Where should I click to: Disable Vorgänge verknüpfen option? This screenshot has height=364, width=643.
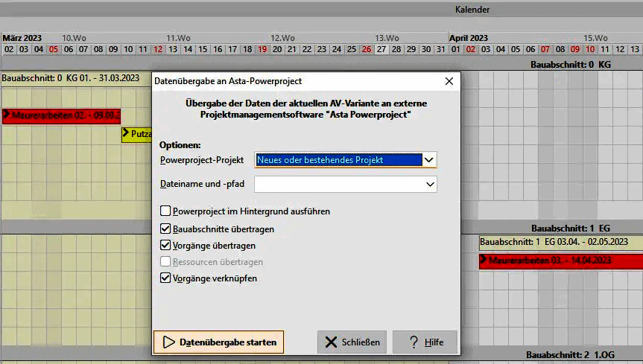click(165, 278)
